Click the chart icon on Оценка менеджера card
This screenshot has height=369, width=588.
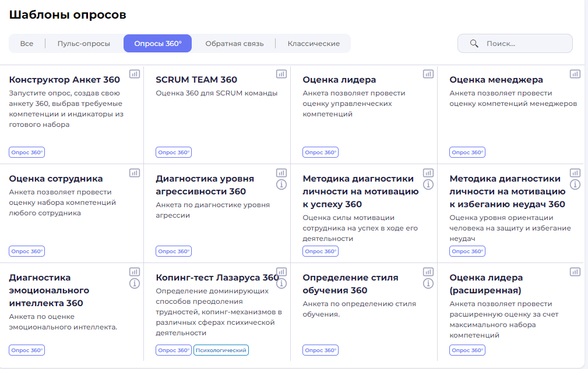(x=575, y=74)
